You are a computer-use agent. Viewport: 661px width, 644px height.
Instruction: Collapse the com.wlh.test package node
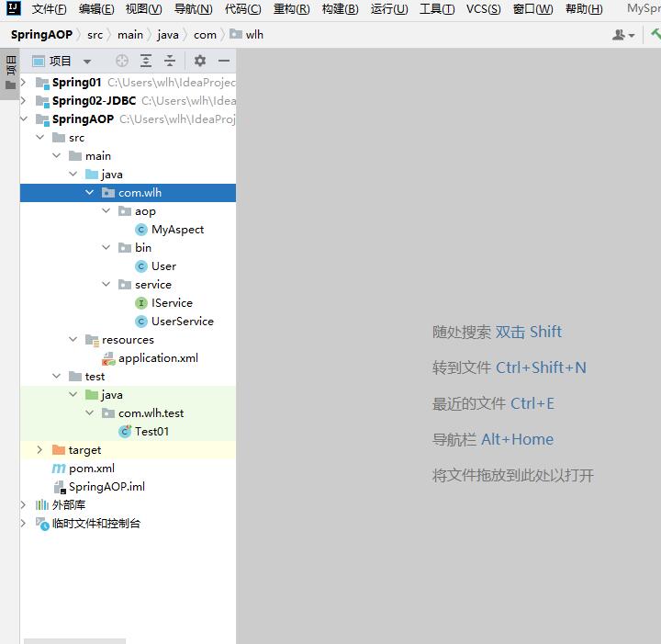click(89, 412)
